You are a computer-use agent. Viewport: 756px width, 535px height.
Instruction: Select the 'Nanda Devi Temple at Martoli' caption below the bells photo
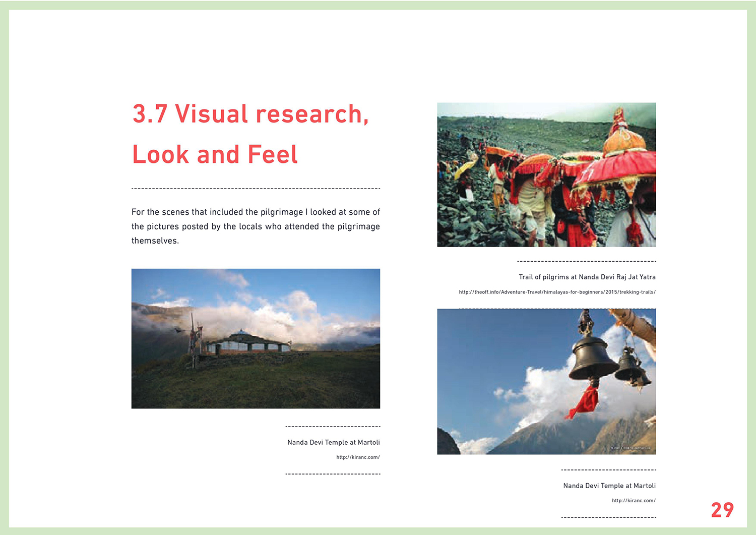pyautogui.click(x=609, y=486)
